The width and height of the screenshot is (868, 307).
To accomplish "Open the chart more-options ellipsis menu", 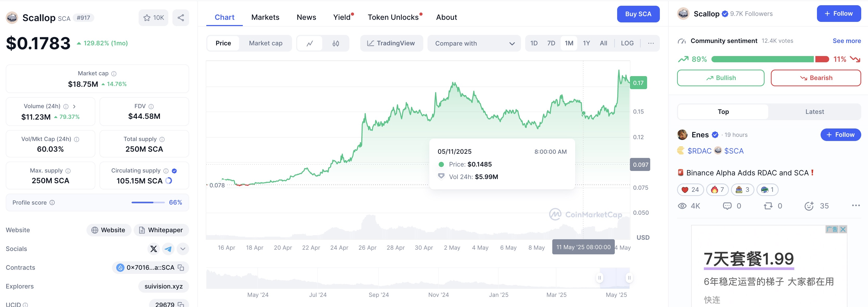I will (651, 43).
